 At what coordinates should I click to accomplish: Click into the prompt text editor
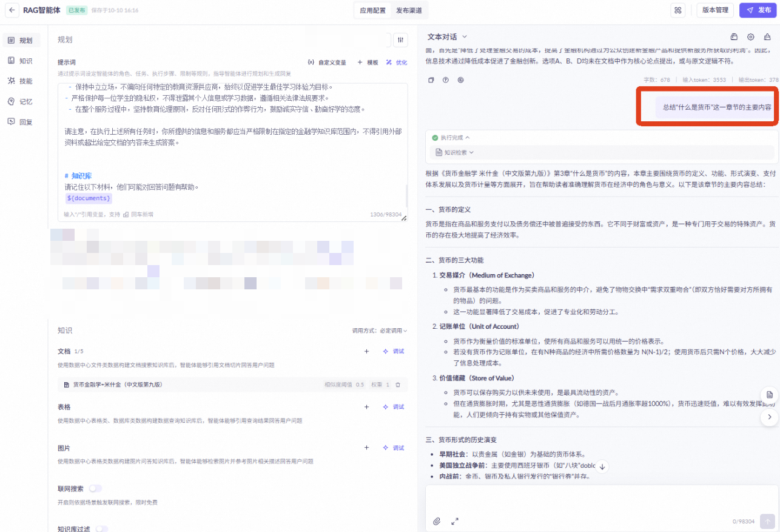(233, 152)
